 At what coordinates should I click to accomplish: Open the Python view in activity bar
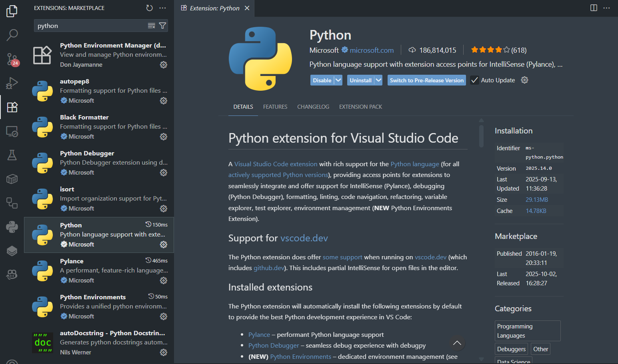coord(12,227)
